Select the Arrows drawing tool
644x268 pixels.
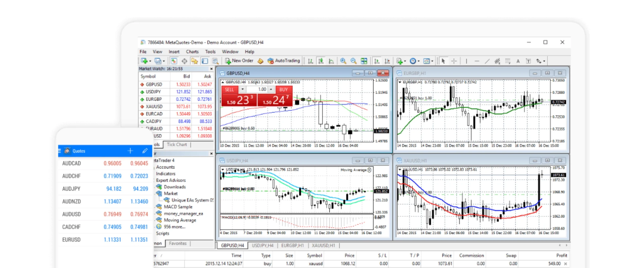(x=539, y=61)
